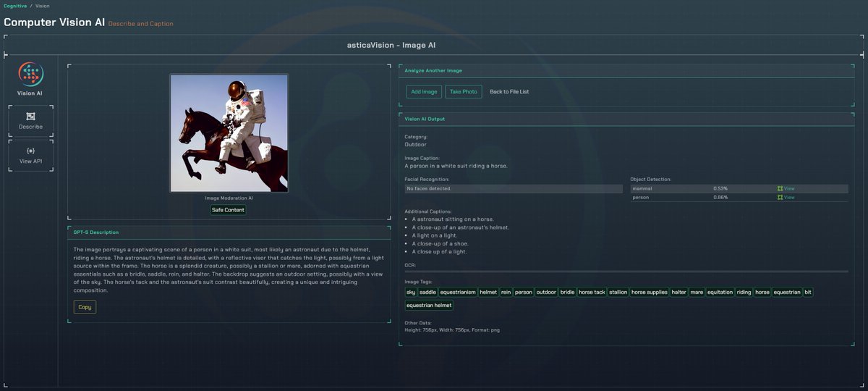Image resolution: width=868 pixels, height=391 pixels.
Task: Click the Vision breadcrumb item
Action: point(43,6)
